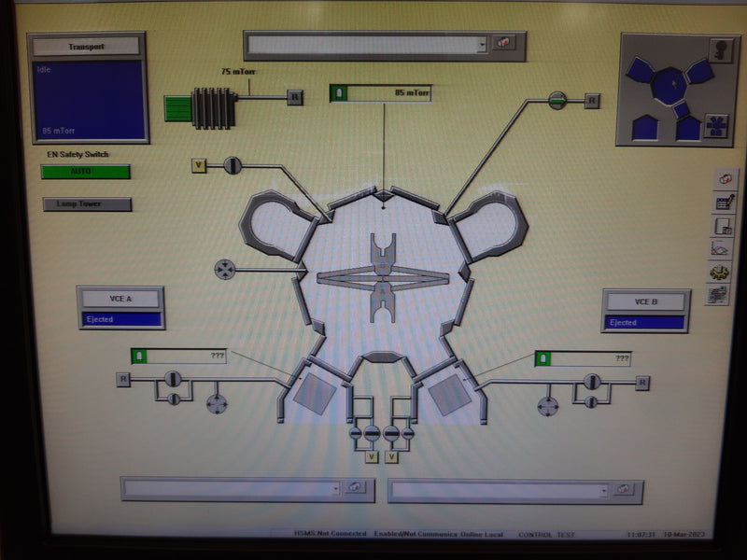Image resolution: width=747 pixels, height=560 pixels.
Task: Select the VCE A module button
Action: tap(121, 300)
